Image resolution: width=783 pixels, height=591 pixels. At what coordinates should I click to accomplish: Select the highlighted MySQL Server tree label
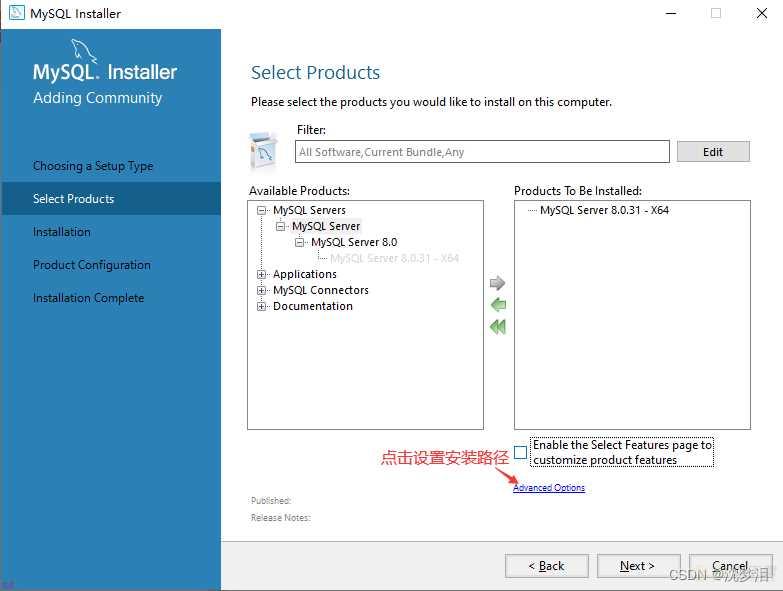(x=326, y=226)
